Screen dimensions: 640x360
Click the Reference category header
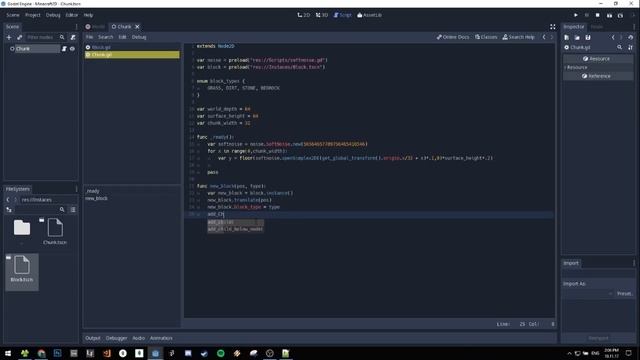pos(598,76)
